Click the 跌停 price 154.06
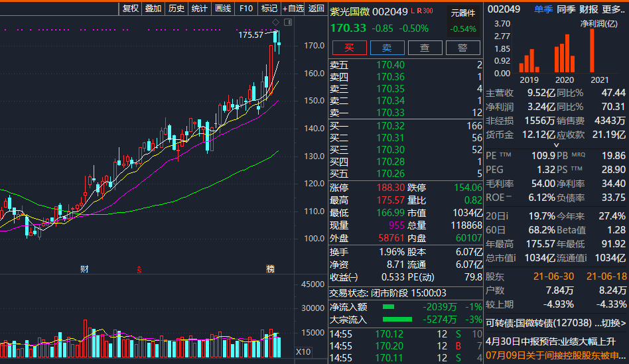Image resolution: width=629 pixels, height=364 pixels. pyautogui.click(x=468, y=188)
